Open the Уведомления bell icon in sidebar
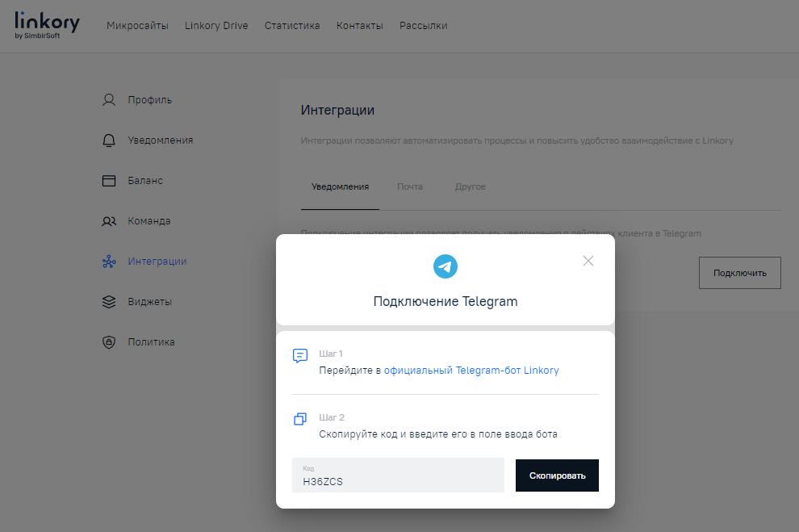This screenshot has height=532, width=799. 107,140
